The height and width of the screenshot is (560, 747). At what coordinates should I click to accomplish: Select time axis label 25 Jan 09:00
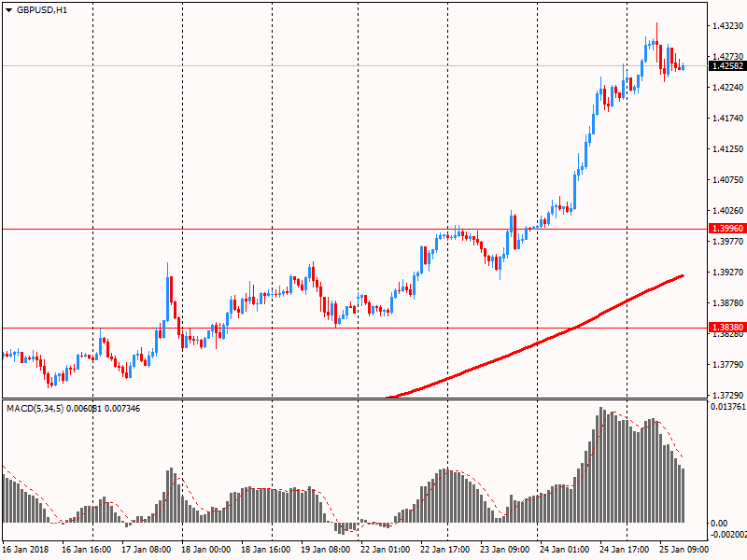[684, 550]
